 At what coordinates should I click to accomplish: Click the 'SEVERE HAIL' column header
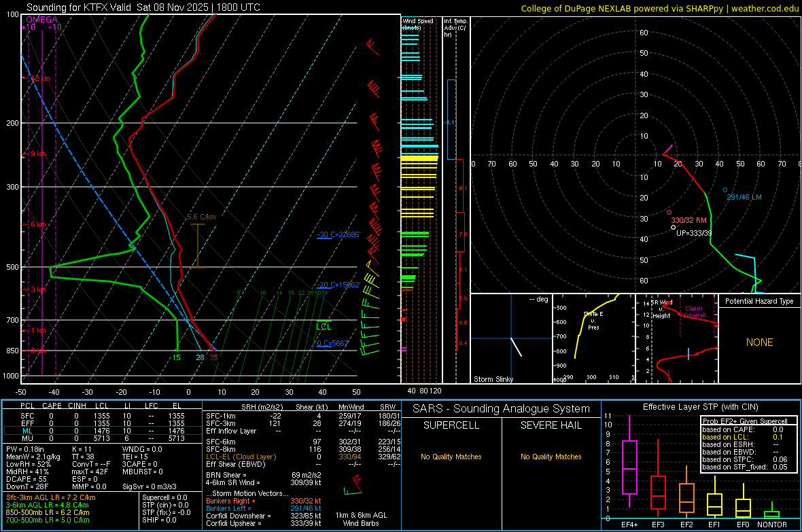[551, 425]
